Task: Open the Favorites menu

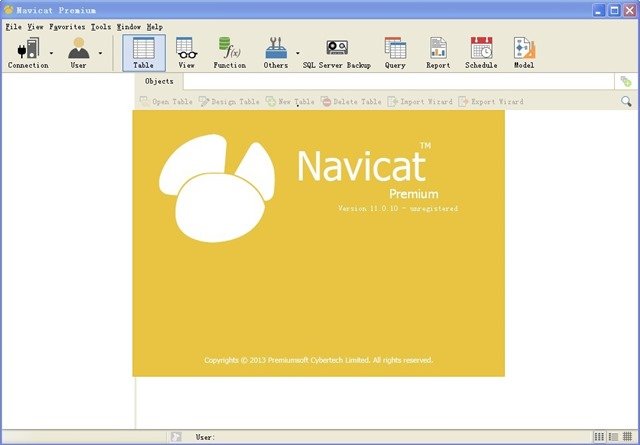Action: point(67,27)
